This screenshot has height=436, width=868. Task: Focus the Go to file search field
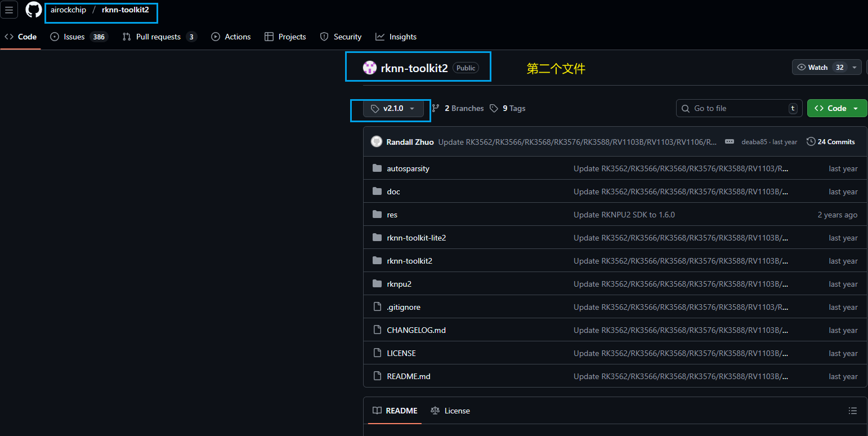739,108
